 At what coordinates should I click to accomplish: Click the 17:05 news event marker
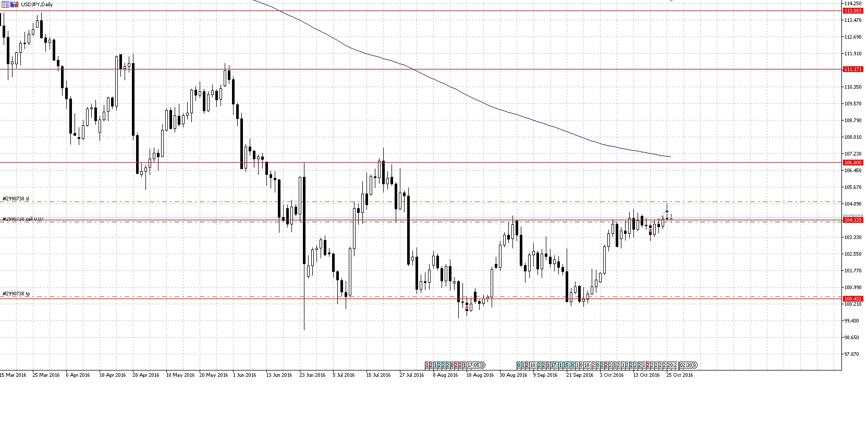coord(474,365)
